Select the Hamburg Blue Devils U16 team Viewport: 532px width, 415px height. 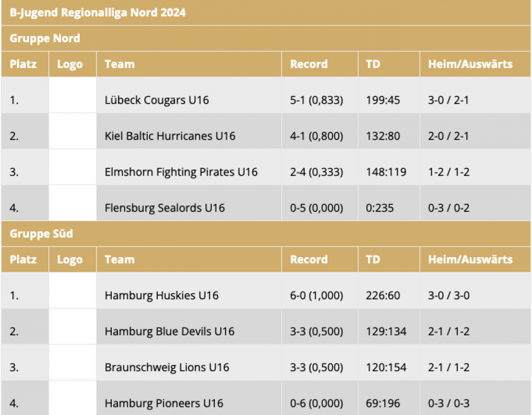point(169,332)
